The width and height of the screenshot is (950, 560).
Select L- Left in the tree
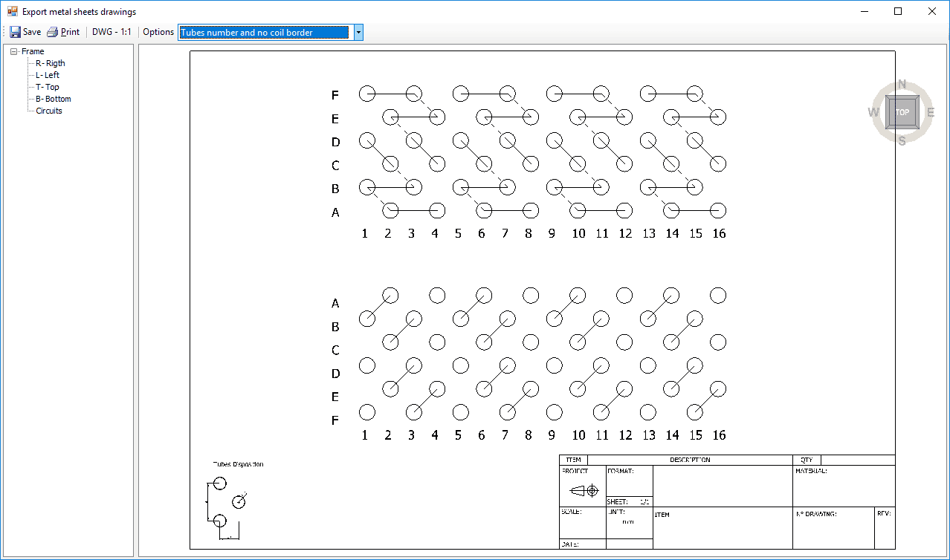[x=48, y=75]
